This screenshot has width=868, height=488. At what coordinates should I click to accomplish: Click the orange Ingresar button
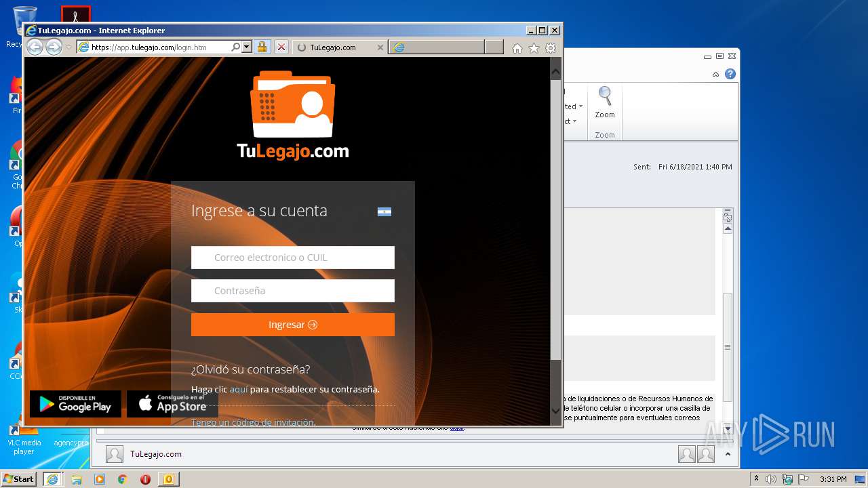pyautogui.click(x=293, y=325)
